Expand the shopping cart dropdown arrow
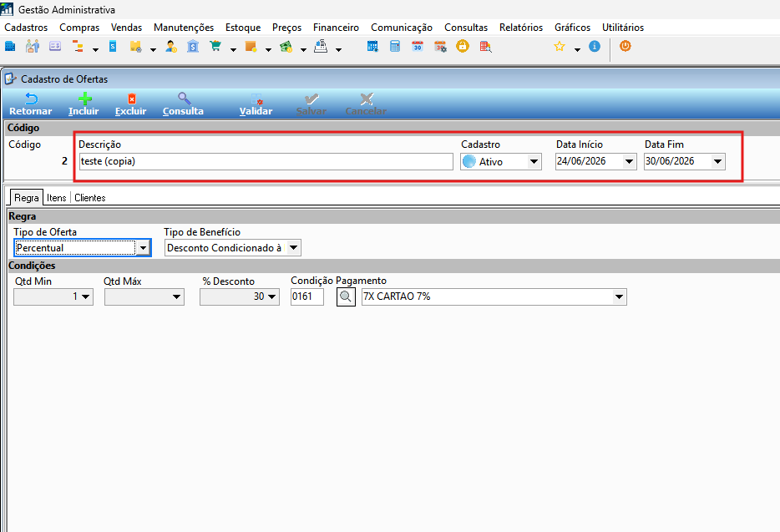The width and height of the screenshot is (780, 532). pos(233,50)
